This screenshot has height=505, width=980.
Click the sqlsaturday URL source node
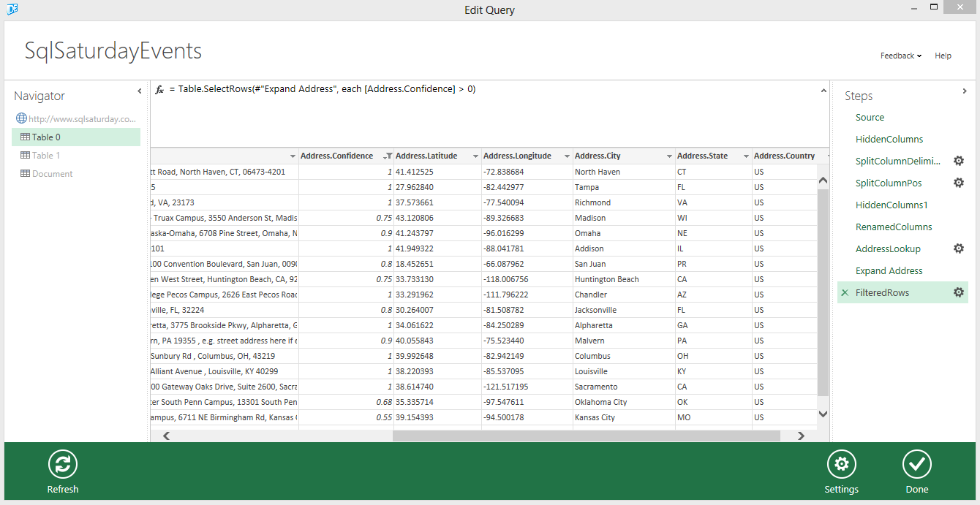point(82,118)
